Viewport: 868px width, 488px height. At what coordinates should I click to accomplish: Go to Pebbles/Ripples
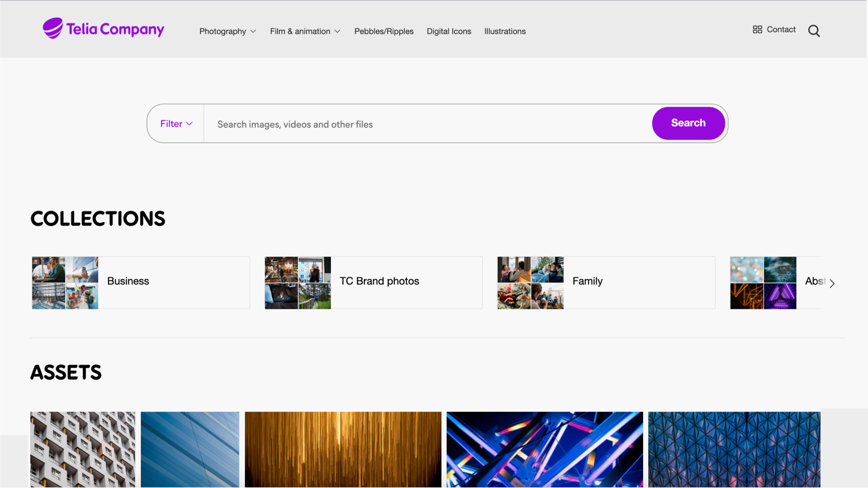pos(384,31)
